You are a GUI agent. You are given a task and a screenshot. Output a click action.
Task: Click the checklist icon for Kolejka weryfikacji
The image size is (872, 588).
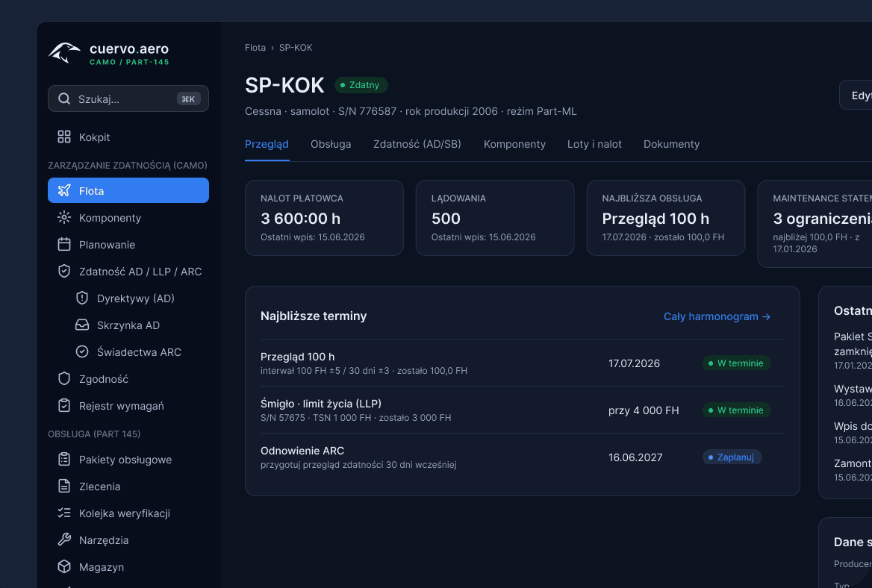(x=64, y=513)
